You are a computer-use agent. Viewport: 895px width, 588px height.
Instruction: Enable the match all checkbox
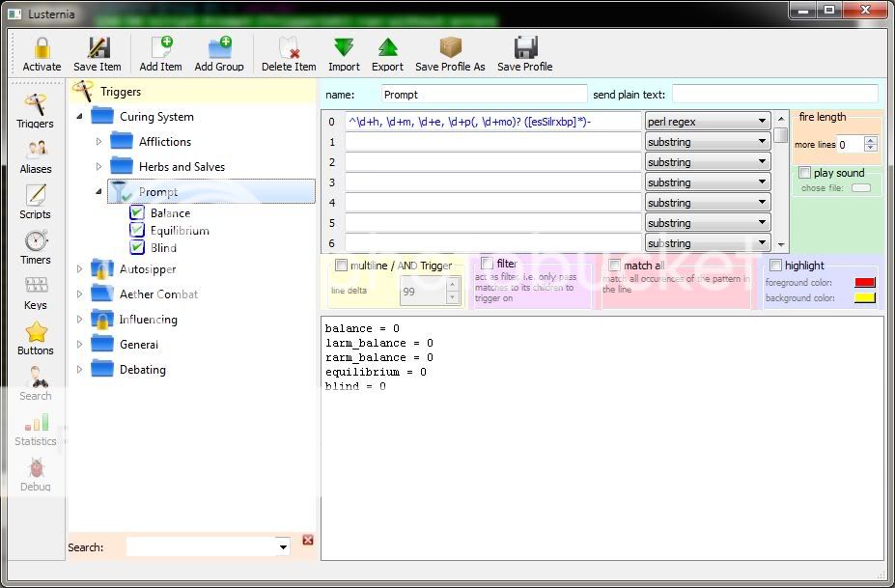[614, 265]
